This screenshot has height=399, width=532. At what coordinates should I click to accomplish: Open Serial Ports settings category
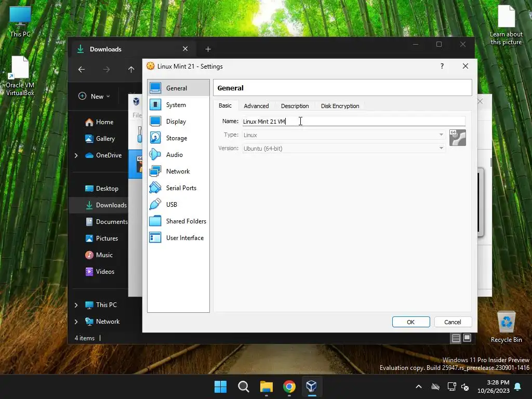[179, 188]
